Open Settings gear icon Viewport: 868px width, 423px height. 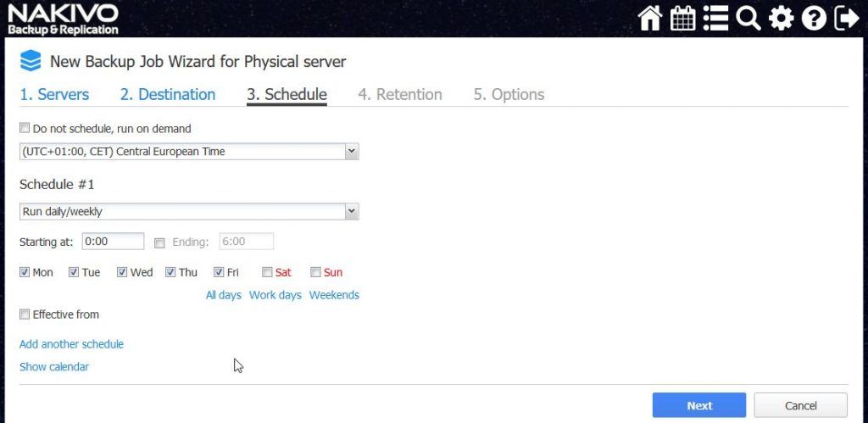pos(781,19)
